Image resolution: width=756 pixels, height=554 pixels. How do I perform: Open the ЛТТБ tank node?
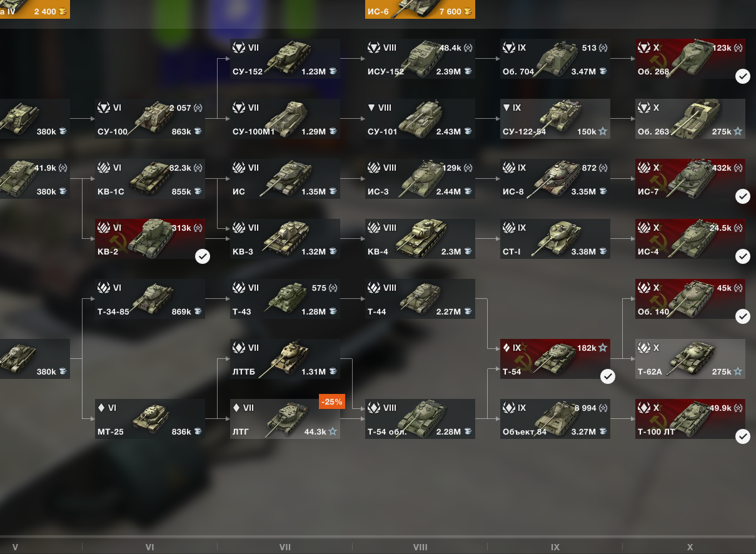coord(285,359)
